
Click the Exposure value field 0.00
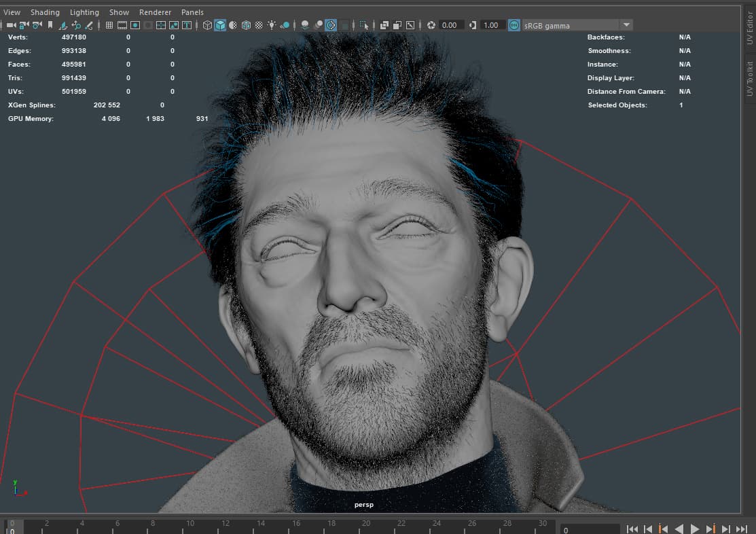[451, 25]
